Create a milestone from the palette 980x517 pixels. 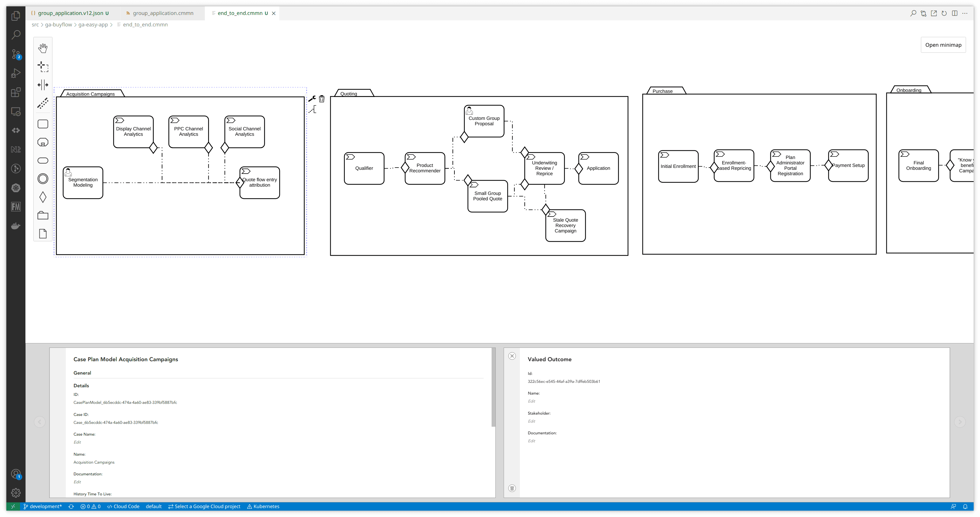(43, 160)
